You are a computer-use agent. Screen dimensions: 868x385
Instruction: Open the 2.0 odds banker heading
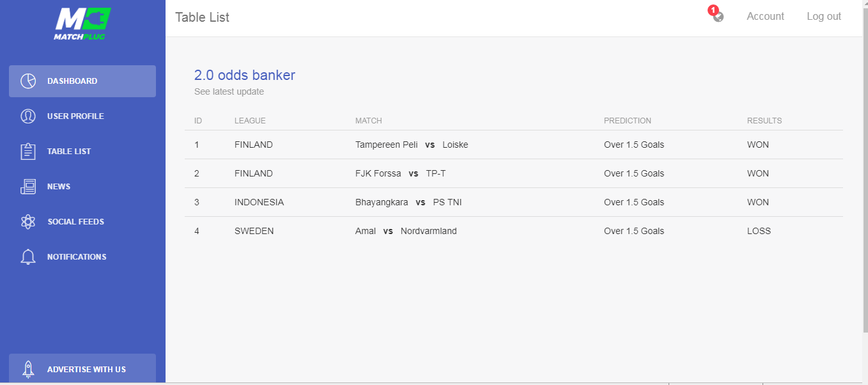[x=245, y=75]
